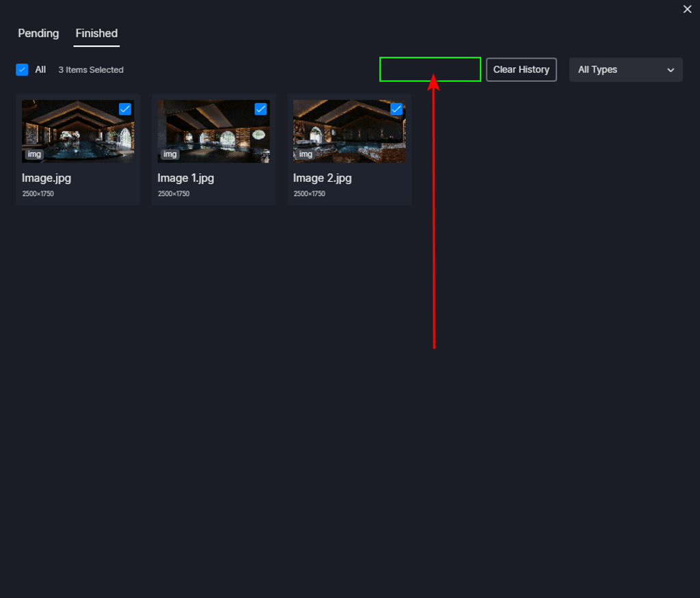Click the img badge on Image 1.jpg thumbnail
700x598 pixels.
pos(170,154)
